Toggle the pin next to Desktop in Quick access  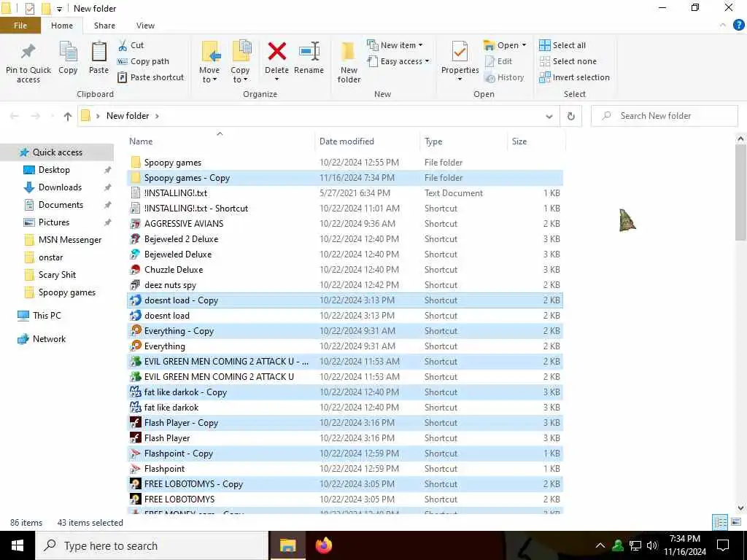pos(108,170)
